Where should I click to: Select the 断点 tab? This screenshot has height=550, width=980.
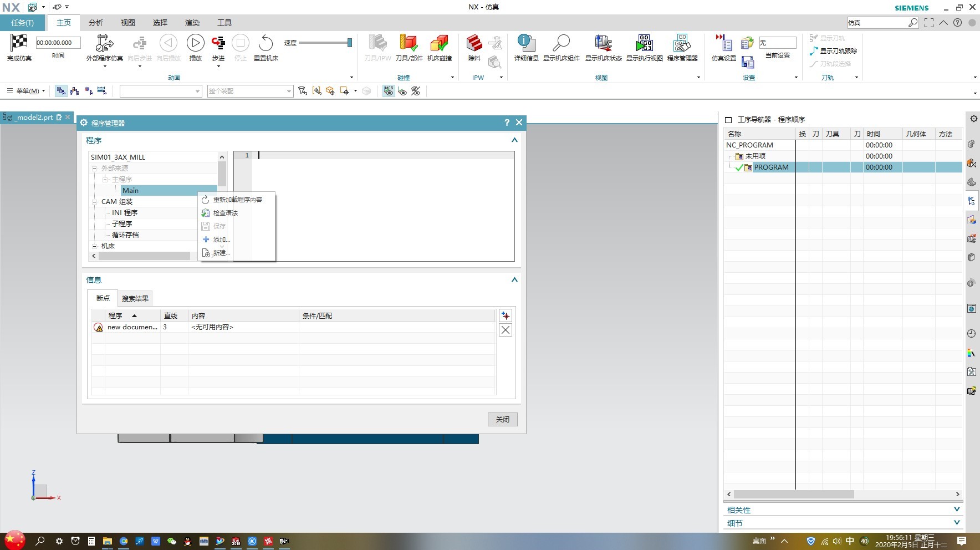(x=103, y=298)
